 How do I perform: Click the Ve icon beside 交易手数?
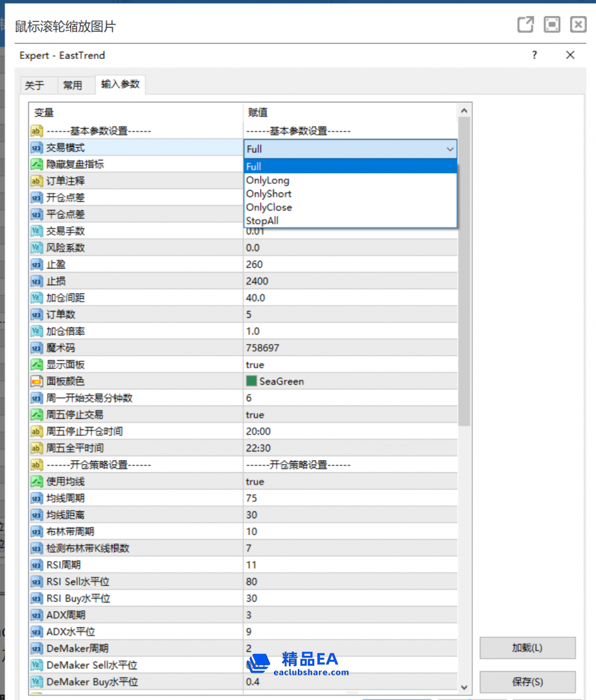(36, 231)
